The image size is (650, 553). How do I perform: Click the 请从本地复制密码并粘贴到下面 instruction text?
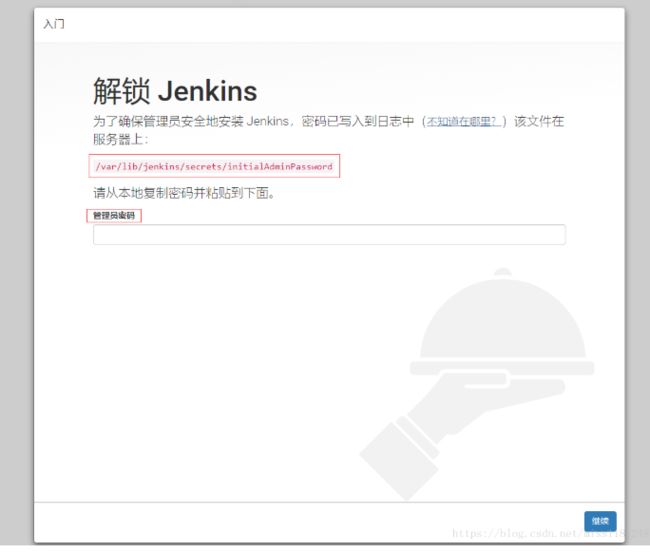click(184, 193)
